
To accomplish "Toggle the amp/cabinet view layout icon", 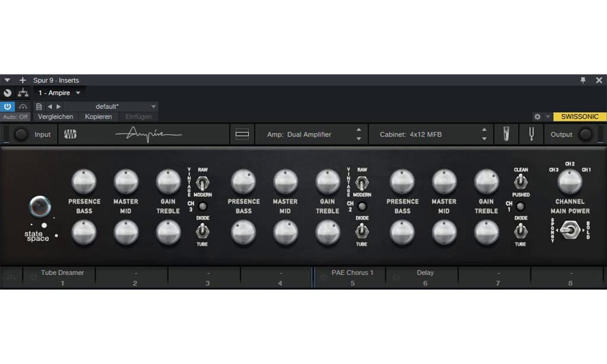I will 242,134.
